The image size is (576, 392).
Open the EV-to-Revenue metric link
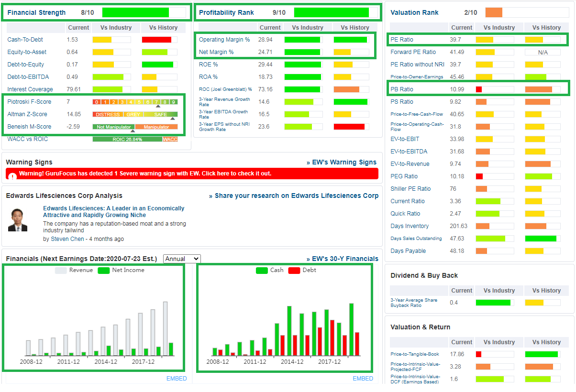[410, 164]
